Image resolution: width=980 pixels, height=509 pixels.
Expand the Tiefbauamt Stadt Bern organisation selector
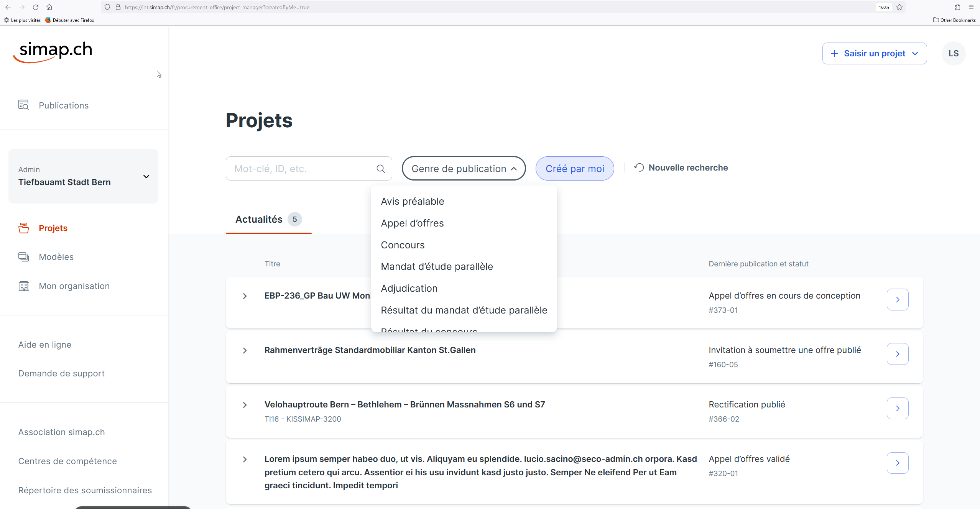(x=146, y=176)
